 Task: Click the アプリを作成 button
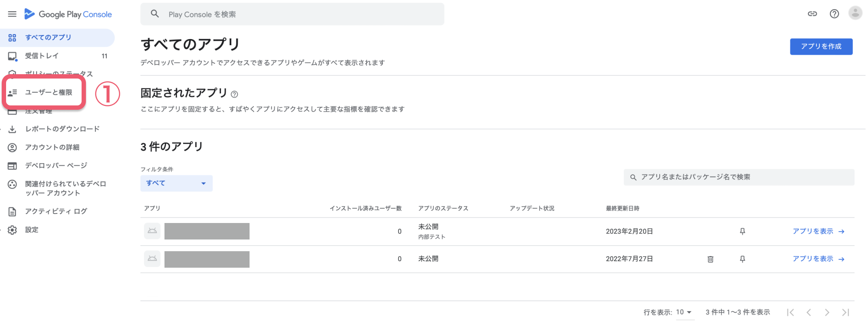(x=821, y=46)
